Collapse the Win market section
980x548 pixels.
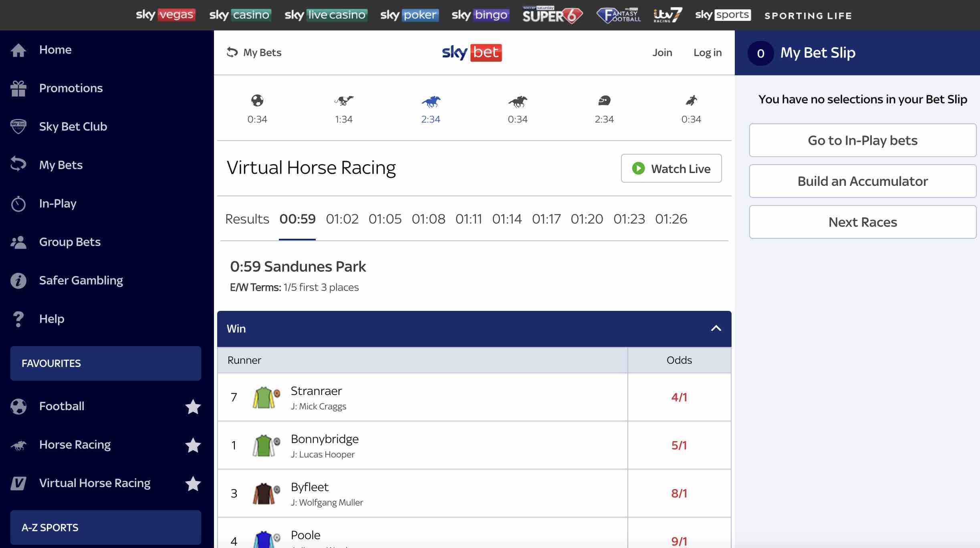(716, 328)
